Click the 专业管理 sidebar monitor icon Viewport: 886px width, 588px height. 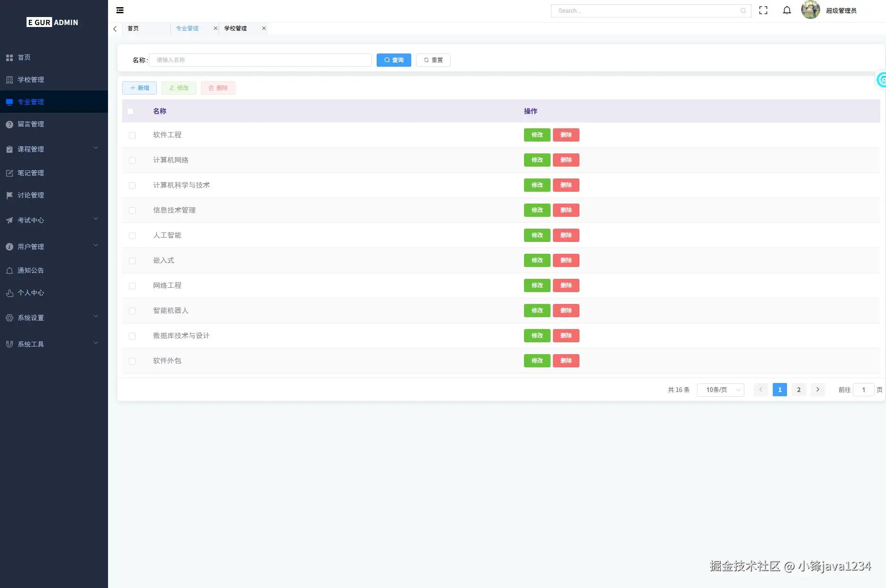9,102
